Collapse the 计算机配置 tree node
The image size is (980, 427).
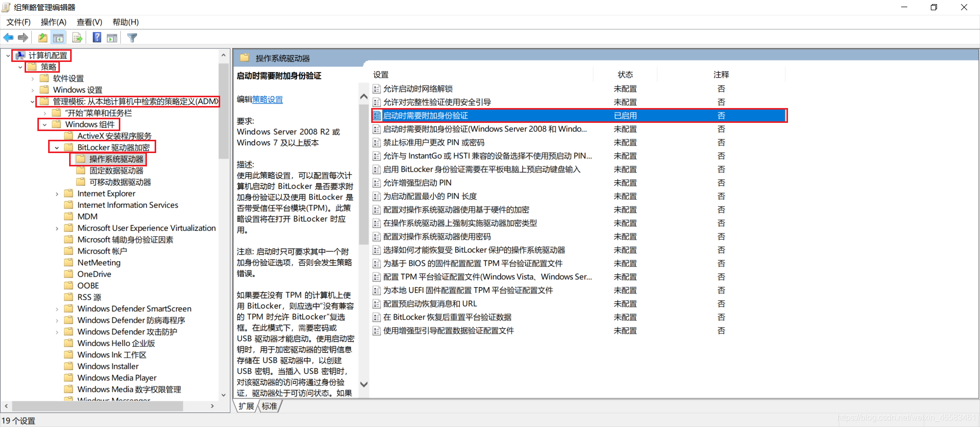tap(8, 55)
